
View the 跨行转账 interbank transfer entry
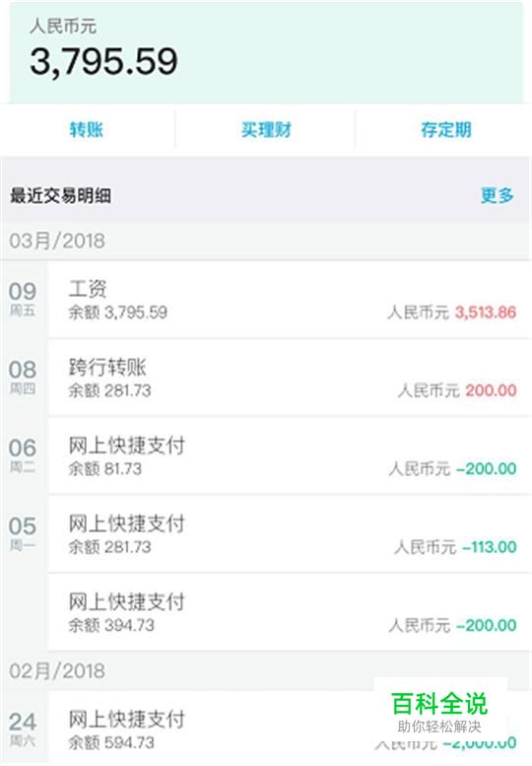pyautogui.click(x=290, y=379)
